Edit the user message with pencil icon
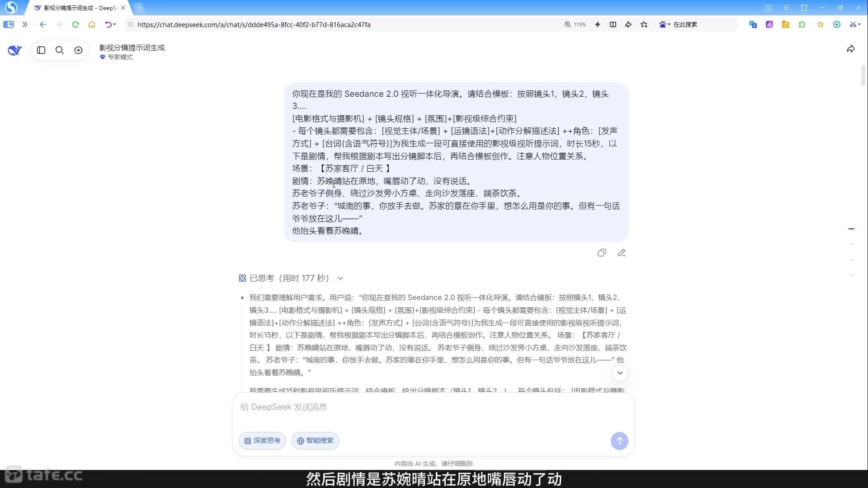This screenshot has width=868, height=488. 622,253
